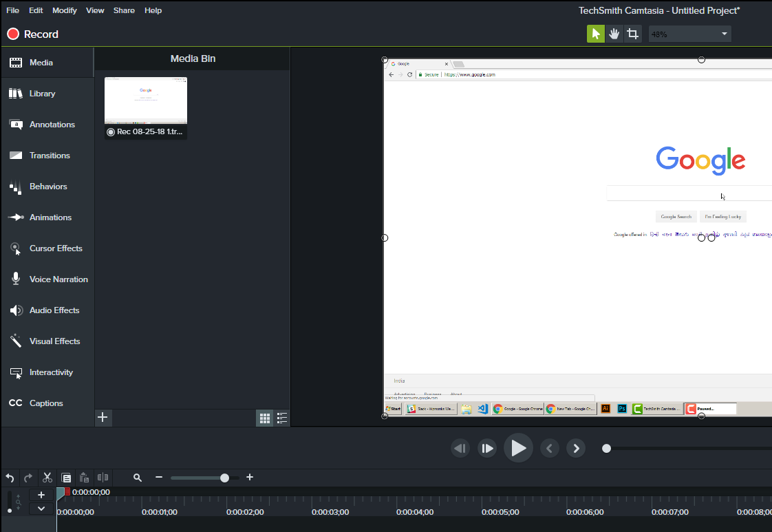Switch Media Bin to list details view

(x=282, y=418)
